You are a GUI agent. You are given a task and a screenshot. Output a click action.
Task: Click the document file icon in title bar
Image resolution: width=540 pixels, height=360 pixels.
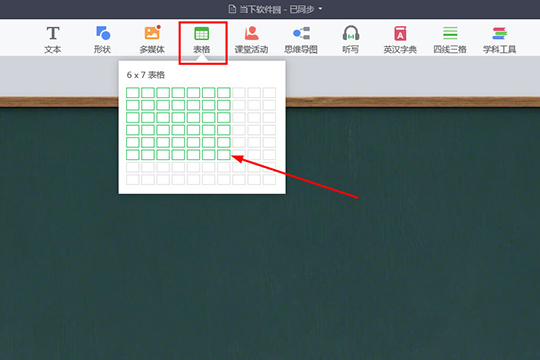point(232,9)
